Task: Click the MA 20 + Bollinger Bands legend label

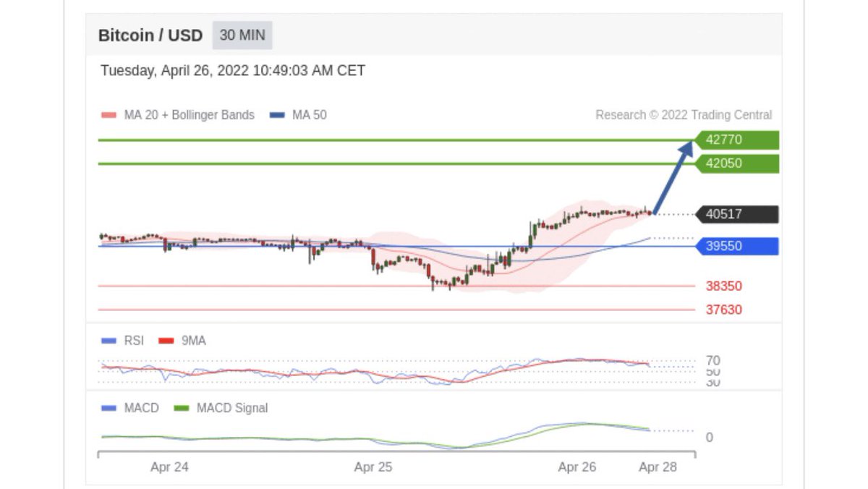Action: 190,114
